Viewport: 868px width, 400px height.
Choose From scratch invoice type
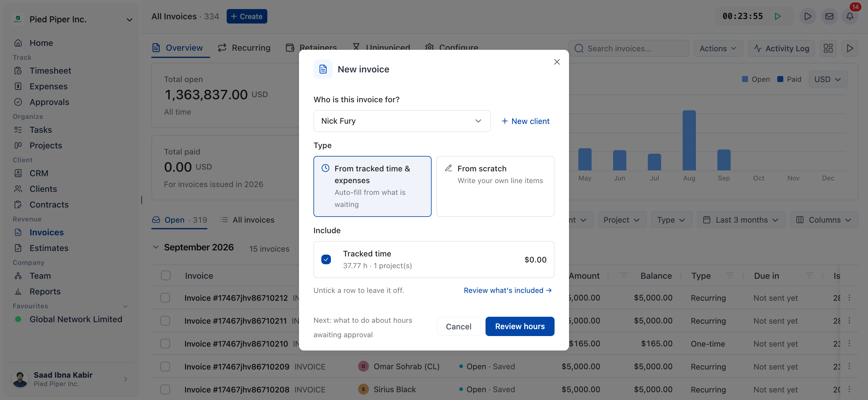point(495,186)
